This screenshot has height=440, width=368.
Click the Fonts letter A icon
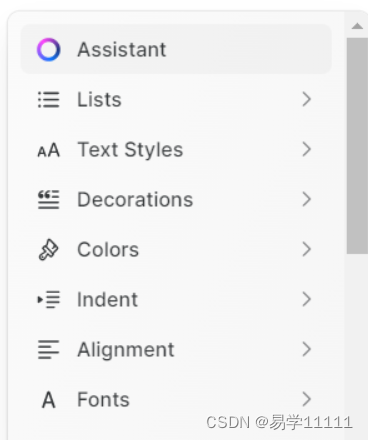pos(49,400)
